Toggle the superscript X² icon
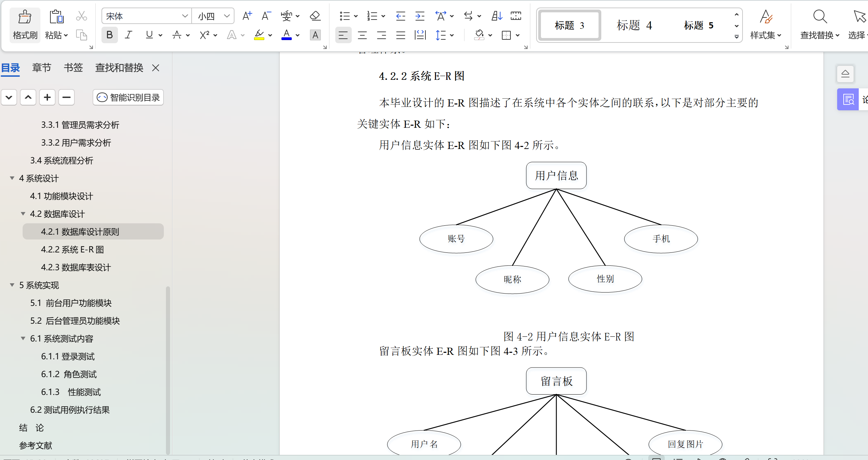The image size is (868, 460). tap(205, 35)
